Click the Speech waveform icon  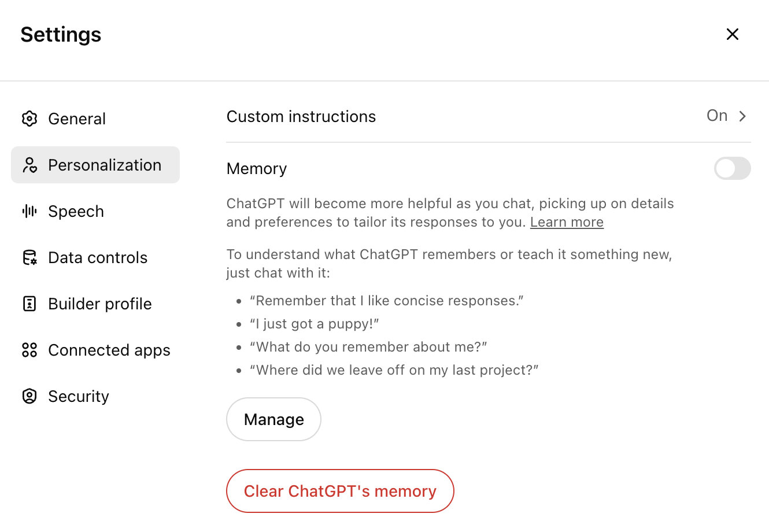29,211
